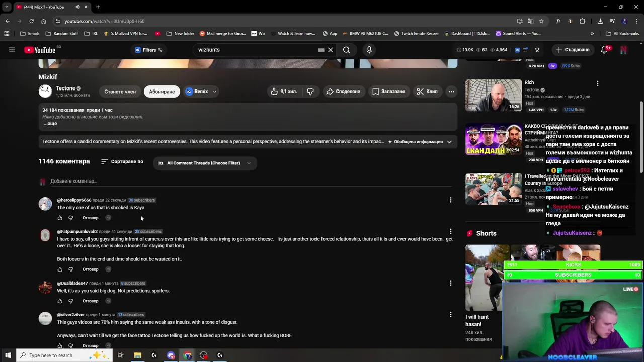The image size is (644, 362).
Task: Open @silver2zilver commenter profile
Action: pyautogui.click(x=71, y=315)
